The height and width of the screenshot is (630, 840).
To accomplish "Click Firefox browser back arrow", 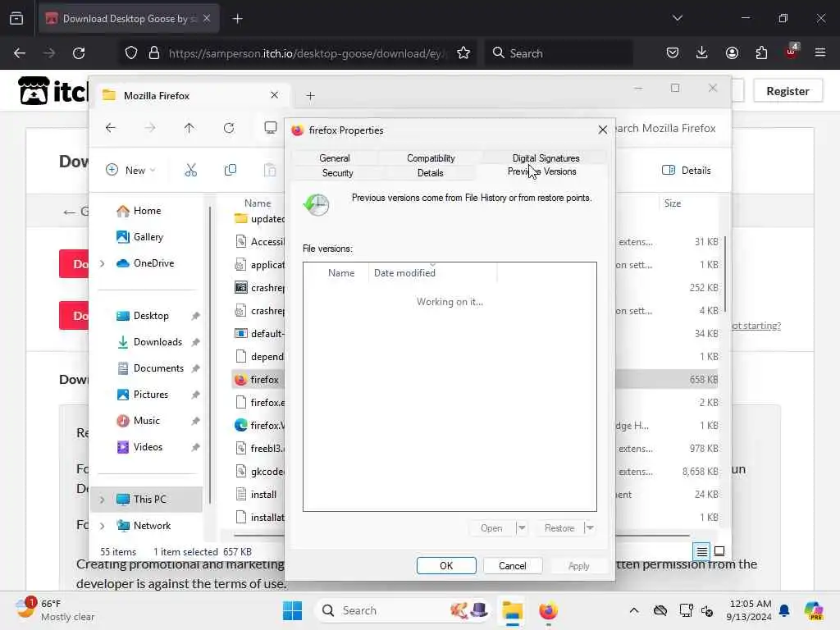I will (x=20, y=53).
